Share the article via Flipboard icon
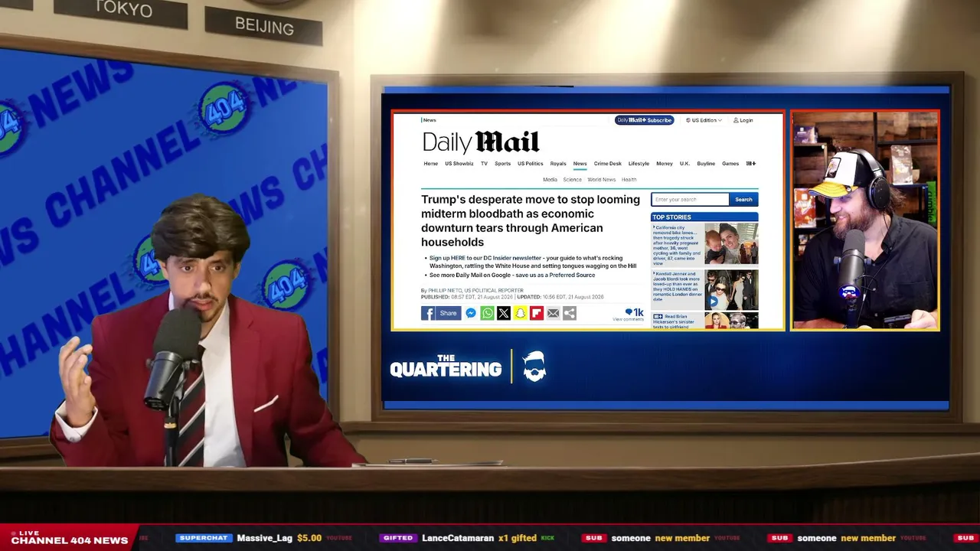The width and height of the screenshot is (980, 551). [x=537, y=313]
